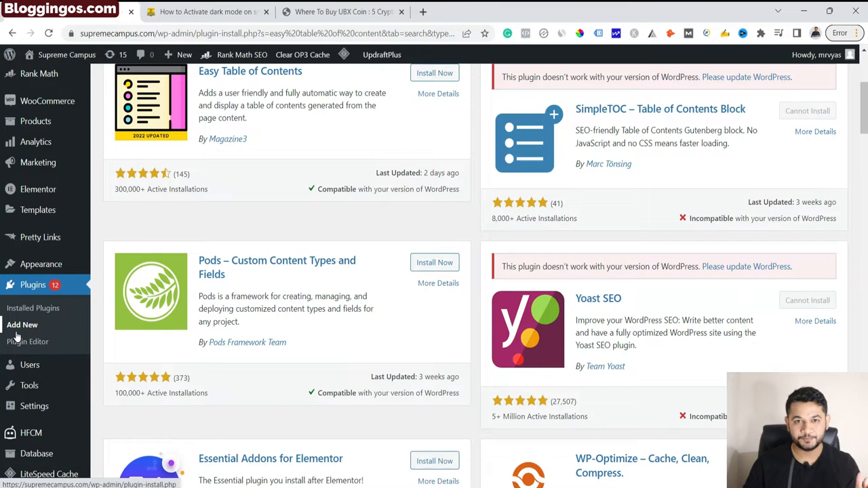The height and width of the screenshot is (488, 868).
Task: Install Pods Custom Content Types plugin
Action: (435, 262)
